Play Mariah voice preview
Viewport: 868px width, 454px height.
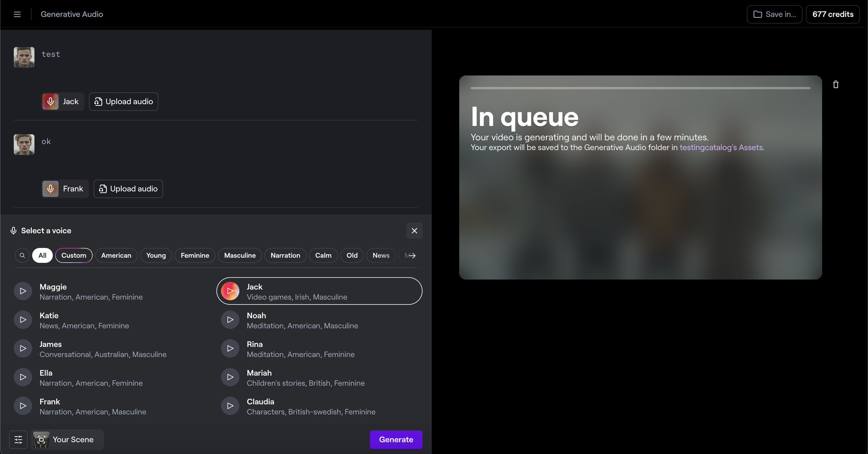230,377
